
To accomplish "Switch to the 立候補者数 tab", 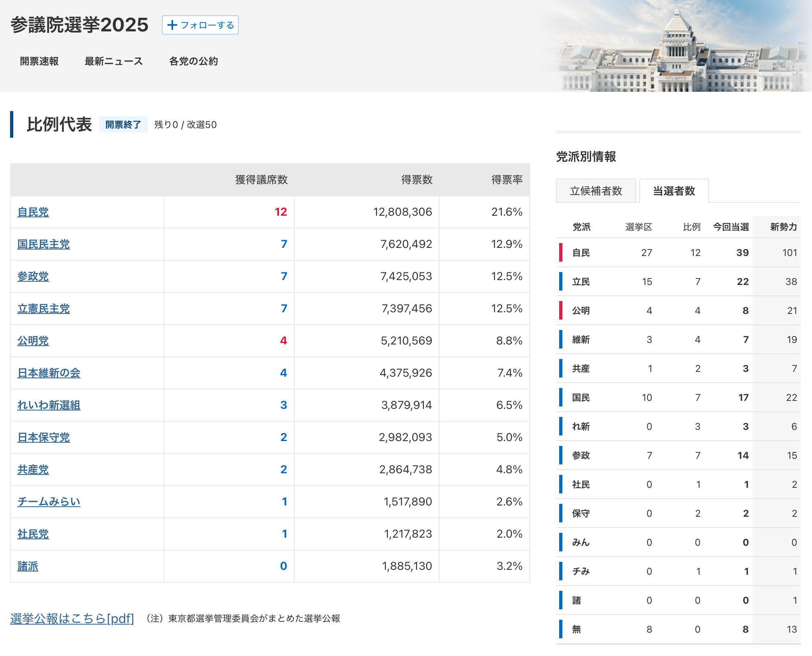I will [x=596, y=191].
